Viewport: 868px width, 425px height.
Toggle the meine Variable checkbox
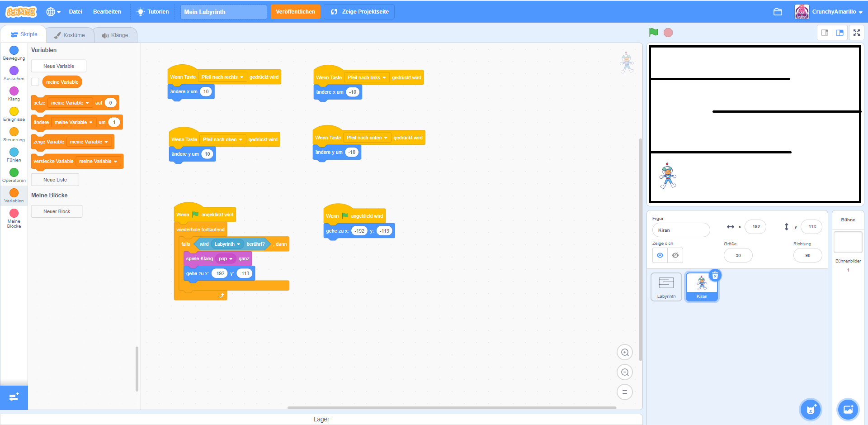click(35, 82)
